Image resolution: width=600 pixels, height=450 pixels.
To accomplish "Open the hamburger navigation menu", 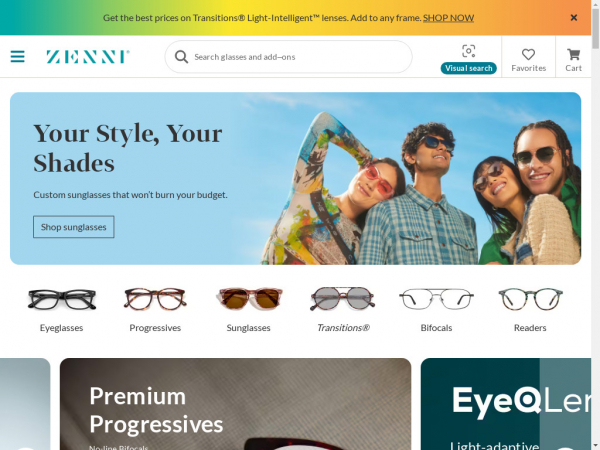I will [18, 57].
